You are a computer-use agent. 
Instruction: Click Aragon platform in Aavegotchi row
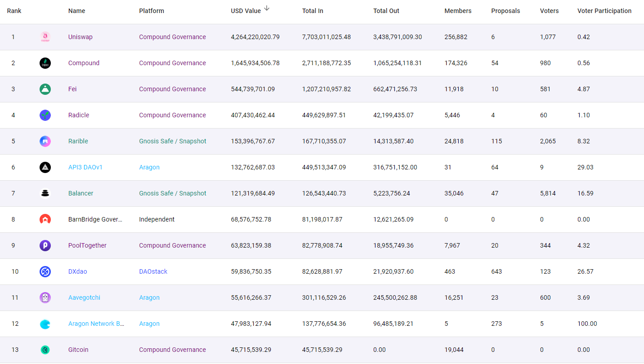click(x=149, y=297)
